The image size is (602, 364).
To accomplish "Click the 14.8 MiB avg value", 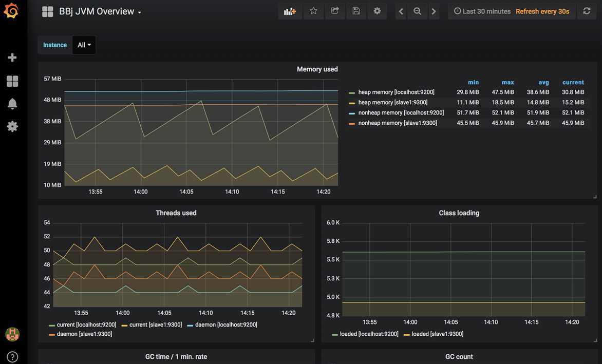I will [x=538, y=102].
